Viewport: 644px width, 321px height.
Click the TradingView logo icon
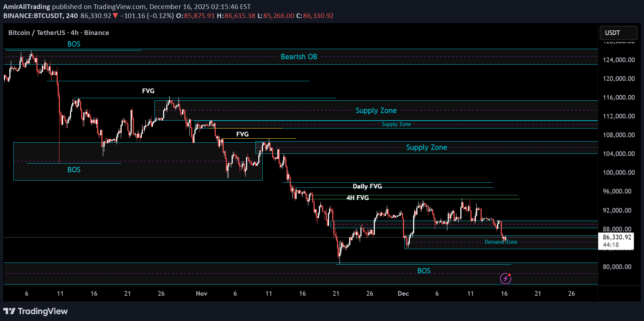[9, 311]
